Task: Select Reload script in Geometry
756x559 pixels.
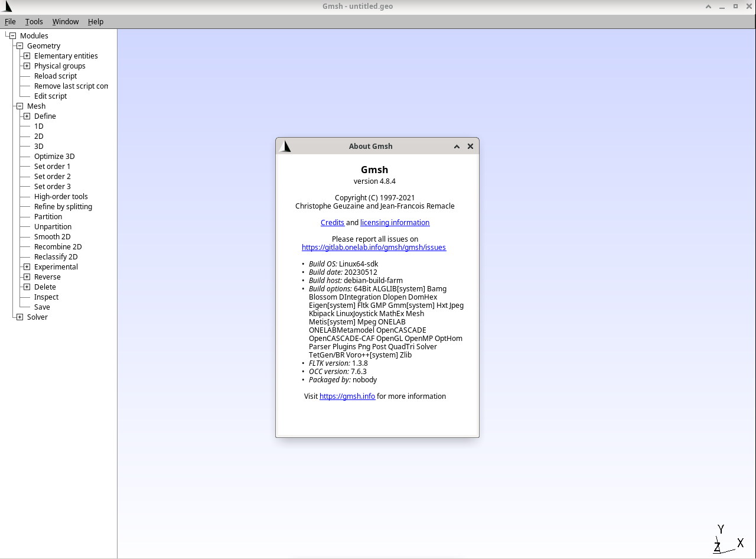Action: pos(55,76)
